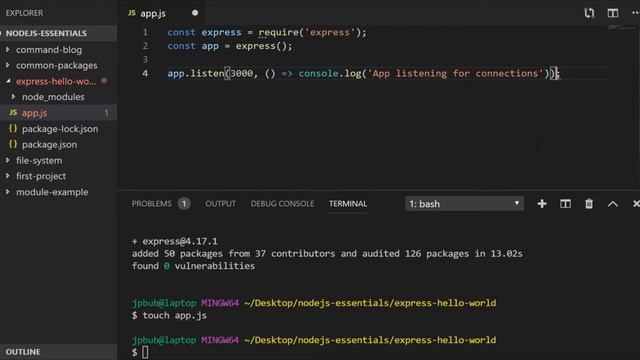
Task: Kill the terminal with the trash icon
Action: point(589,204)
